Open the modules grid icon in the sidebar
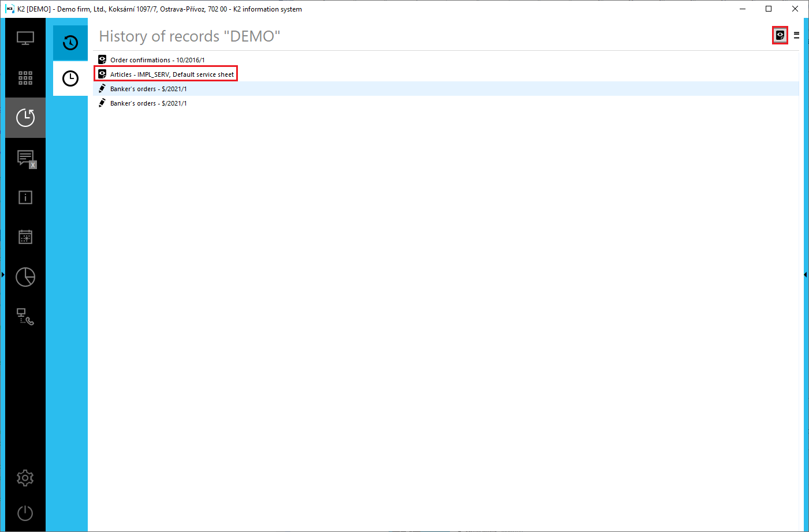Screen dimensions: 809x532 (25, 78)
